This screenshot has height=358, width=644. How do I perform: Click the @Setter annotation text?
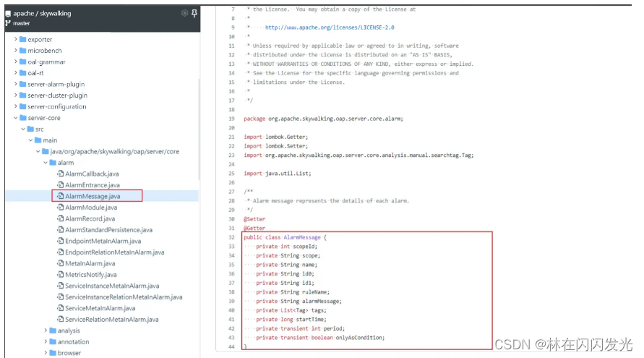254,219
